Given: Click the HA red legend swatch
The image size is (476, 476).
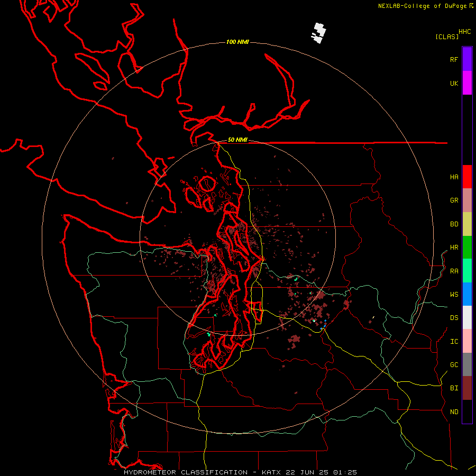Looking at the screenshot, I should [x=467, y=177].
